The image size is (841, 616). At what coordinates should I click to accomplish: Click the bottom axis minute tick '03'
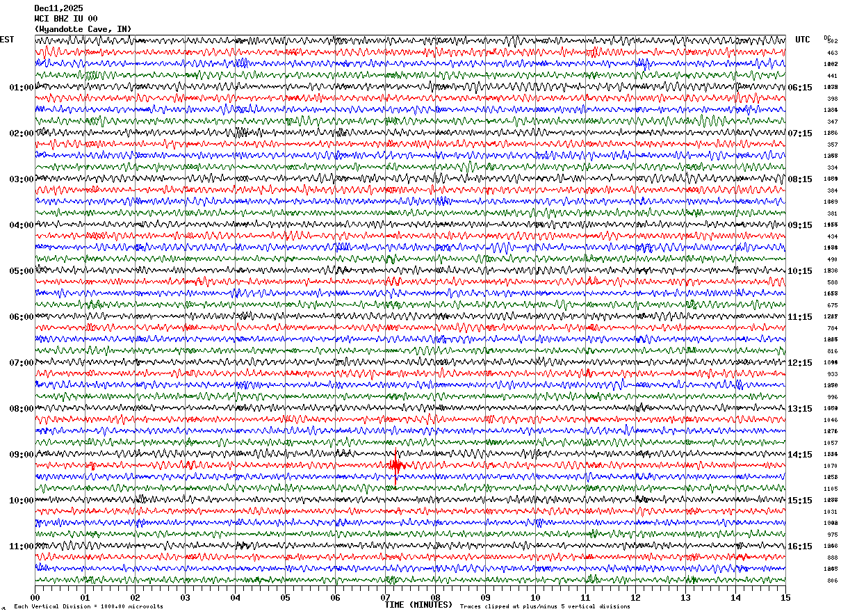click(x=185, y=597)
